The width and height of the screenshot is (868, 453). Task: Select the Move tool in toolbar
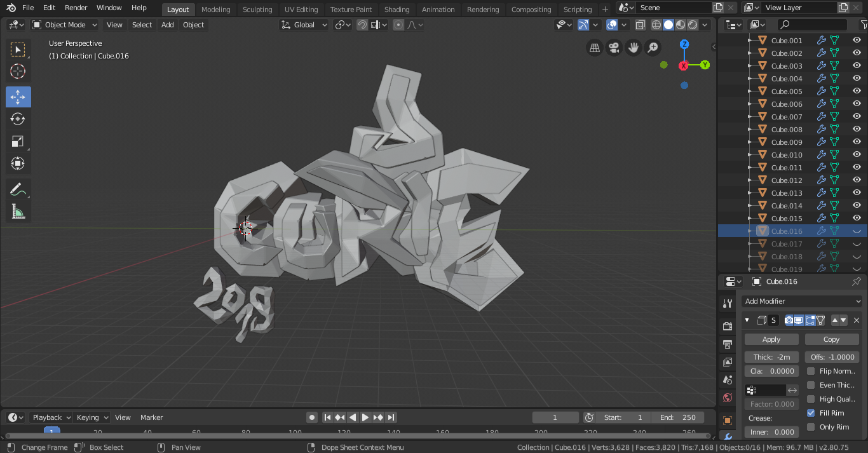click(x=18, y=97)
